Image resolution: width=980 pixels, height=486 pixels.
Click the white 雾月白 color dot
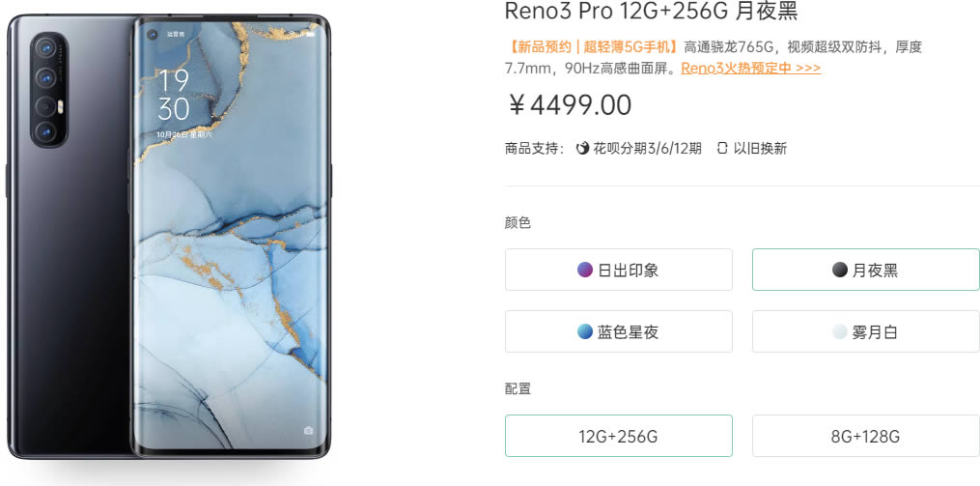pos(839,331)
